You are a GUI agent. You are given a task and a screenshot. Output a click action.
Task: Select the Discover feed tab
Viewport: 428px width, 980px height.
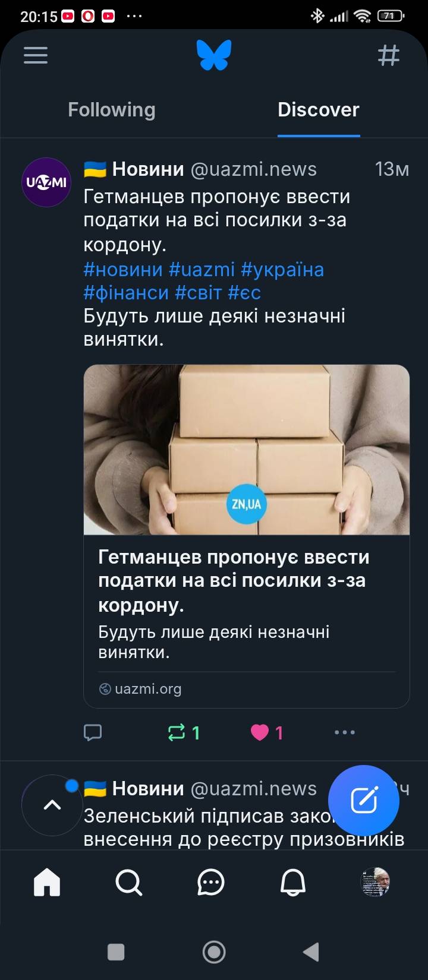click(x=319, y=110)
